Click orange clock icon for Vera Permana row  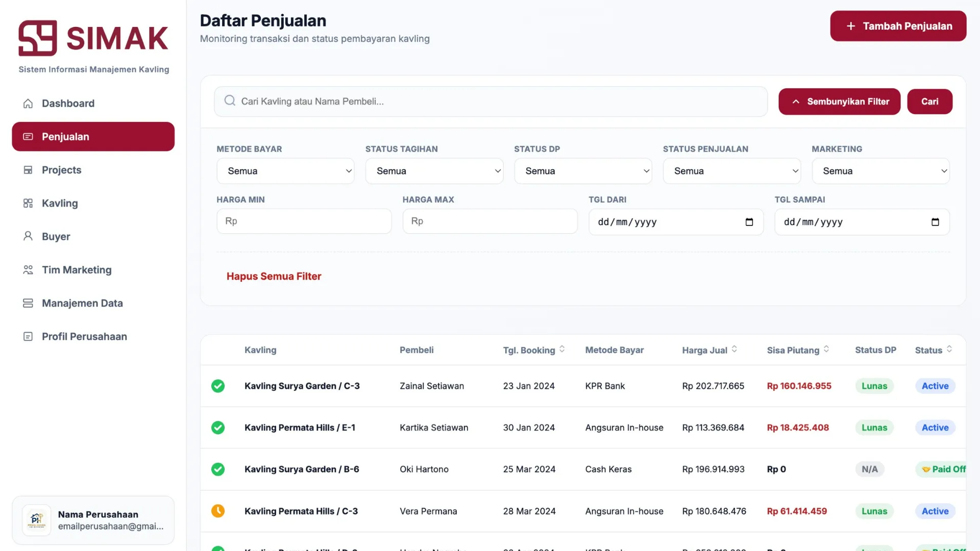click(218, 511)
